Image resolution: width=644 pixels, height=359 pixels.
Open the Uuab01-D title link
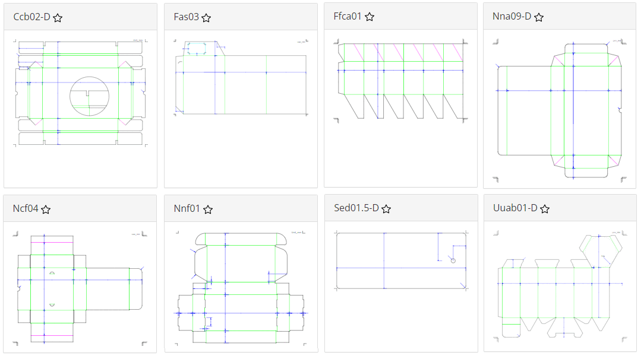click(x=515, y=208)
